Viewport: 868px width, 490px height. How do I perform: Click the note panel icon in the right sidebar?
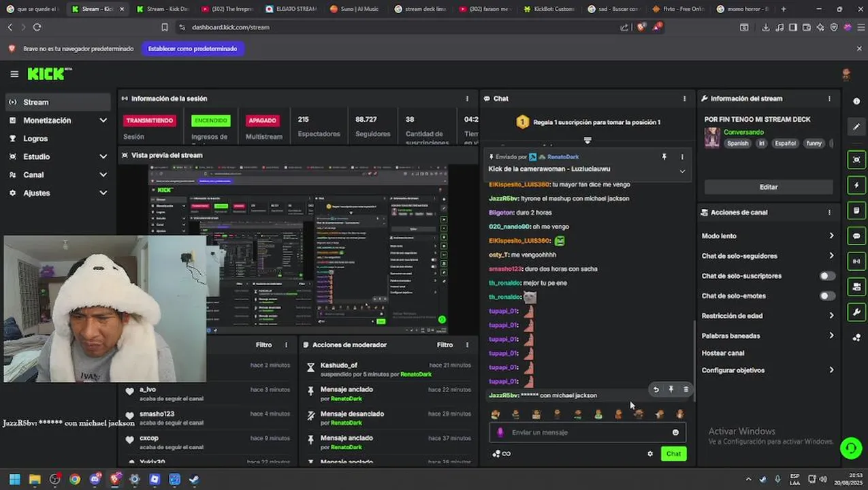(856, 210)
